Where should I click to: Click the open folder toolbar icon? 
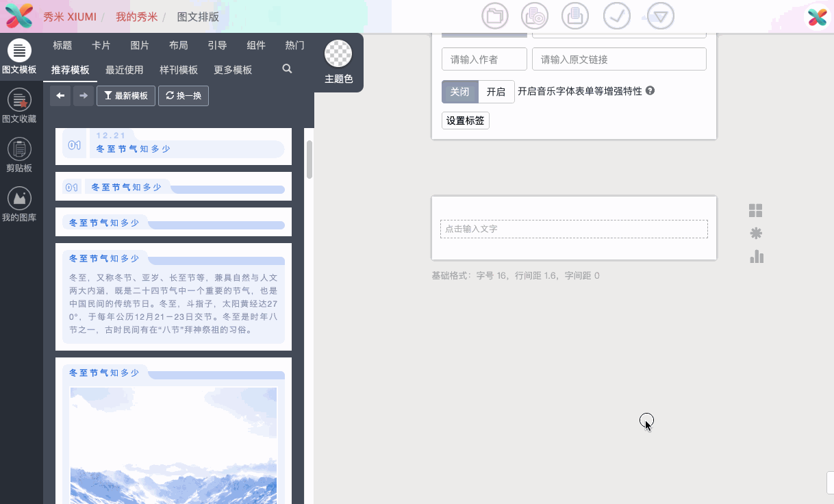[x=495, y=16]
